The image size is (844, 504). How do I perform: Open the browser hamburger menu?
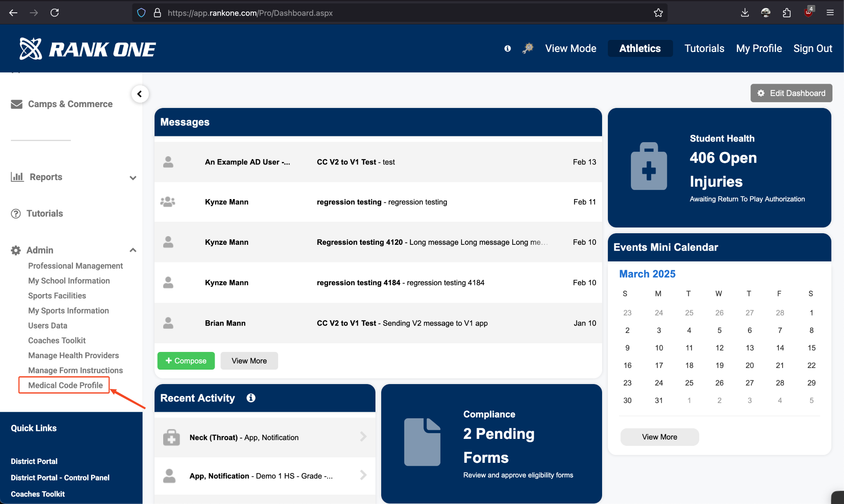[830, 13]
